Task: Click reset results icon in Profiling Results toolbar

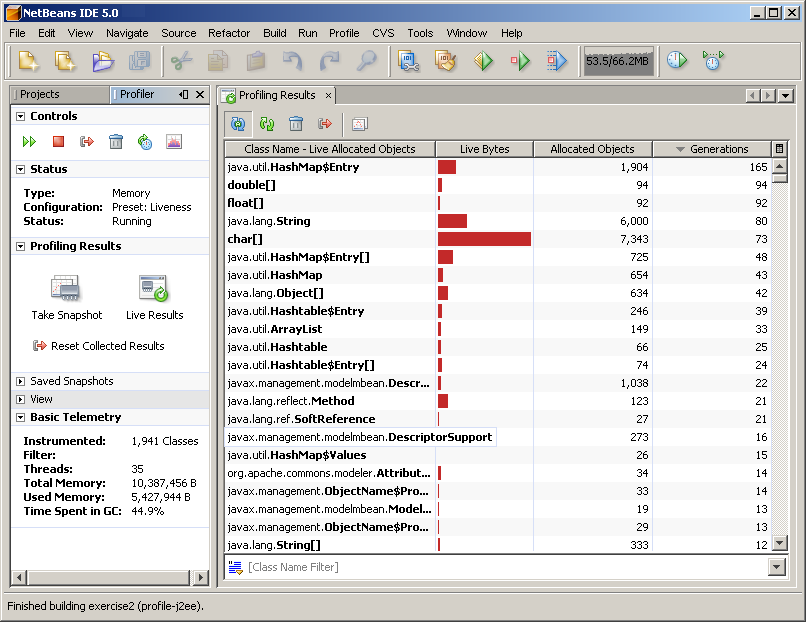Action: pos(325,123)
